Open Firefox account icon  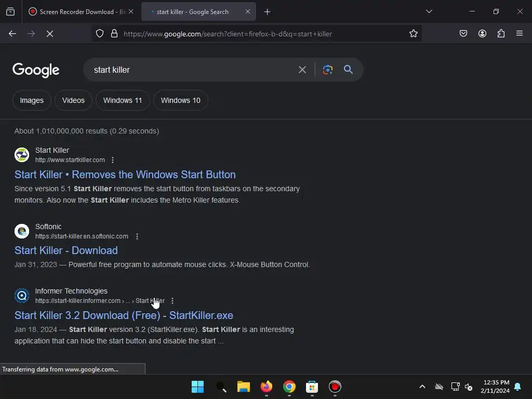tap(482, 34)
